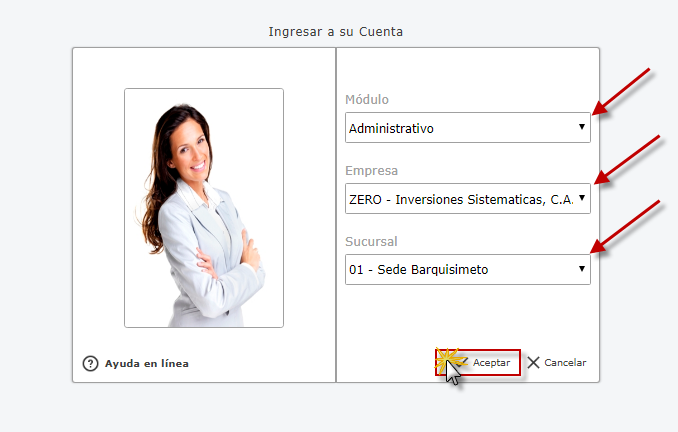Screen dimensions: 678x432
Task: Confirm login with the Aceptar button
Action: [478, 362]
